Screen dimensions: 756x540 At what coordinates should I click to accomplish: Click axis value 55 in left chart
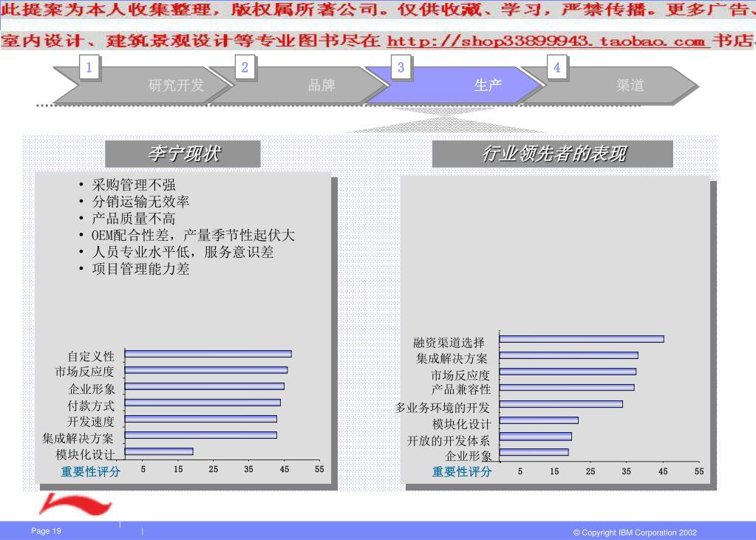[319, 469]
